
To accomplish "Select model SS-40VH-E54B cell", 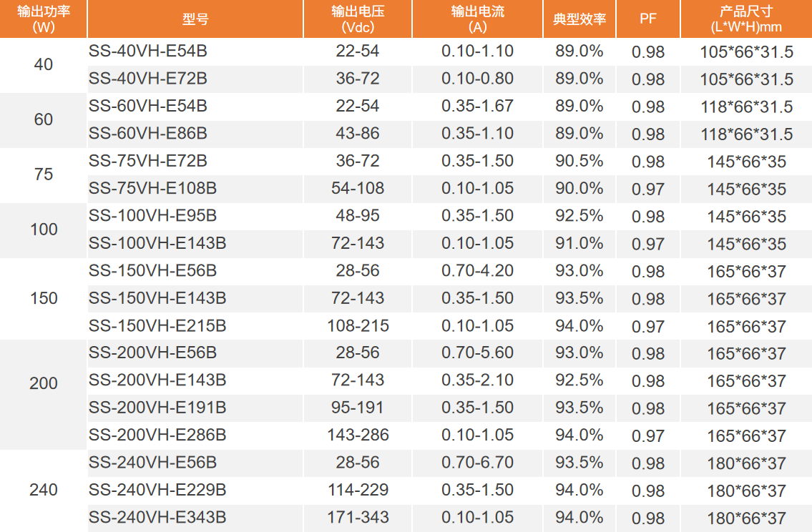I will [148, 51].
